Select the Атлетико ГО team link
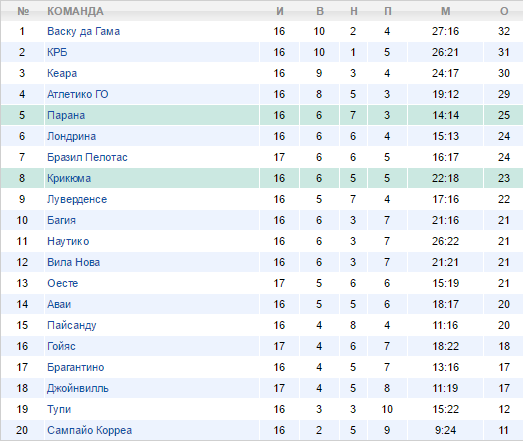The height and width of the screenshot is (441, 523). coord(77,94)
